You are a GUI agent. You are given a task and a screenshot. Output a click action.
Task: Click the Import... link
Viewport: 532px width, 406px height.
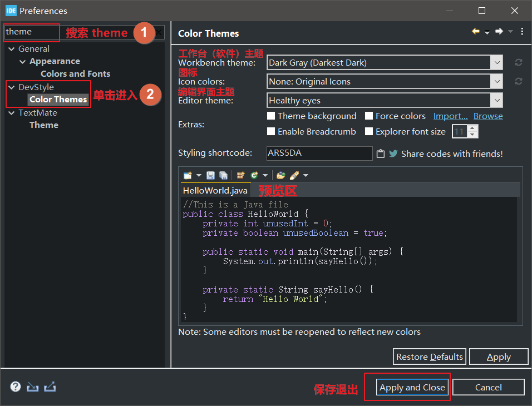[450, 116]
